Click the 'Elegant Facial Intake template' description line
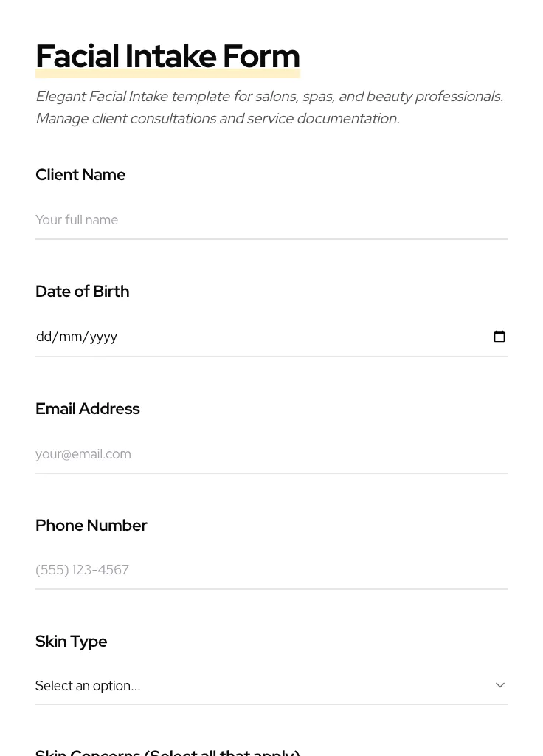 click(269, 97)
